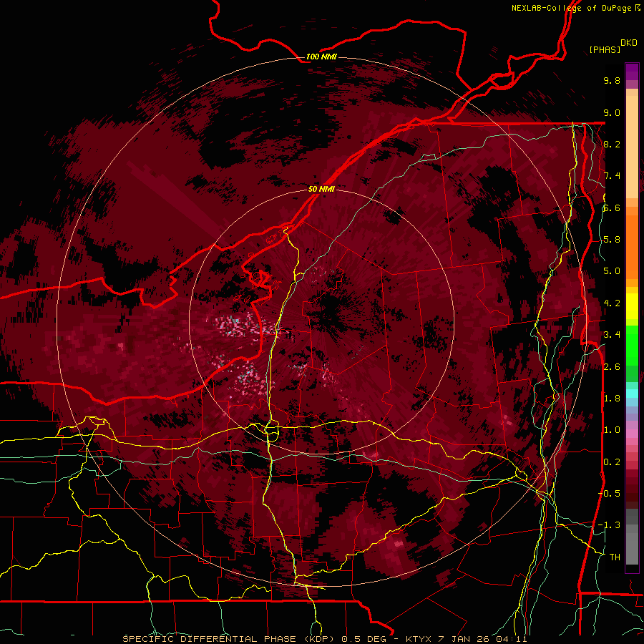
Task: Click the 0.2 scale value
Action: point(612,462)
